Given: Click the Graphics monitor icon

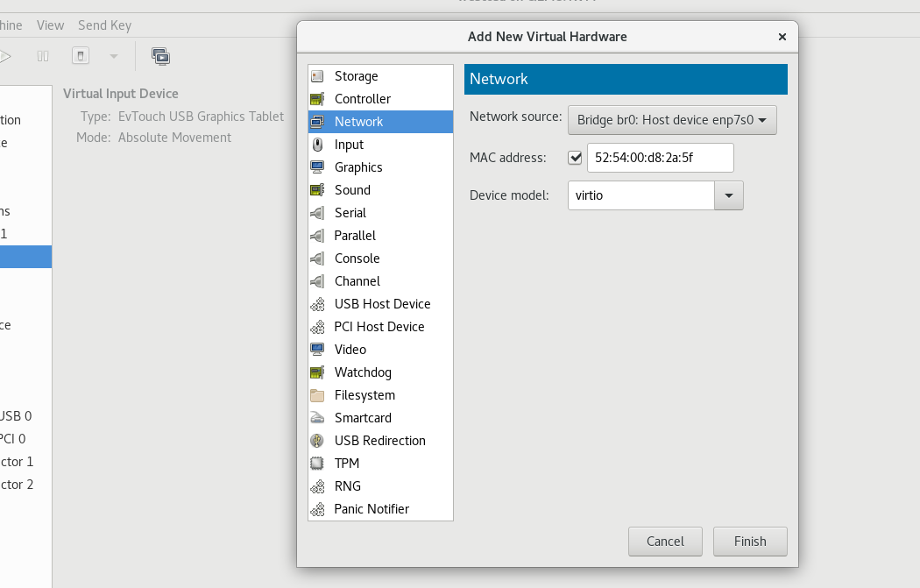Looking at the screenshot, I should 317,167.
